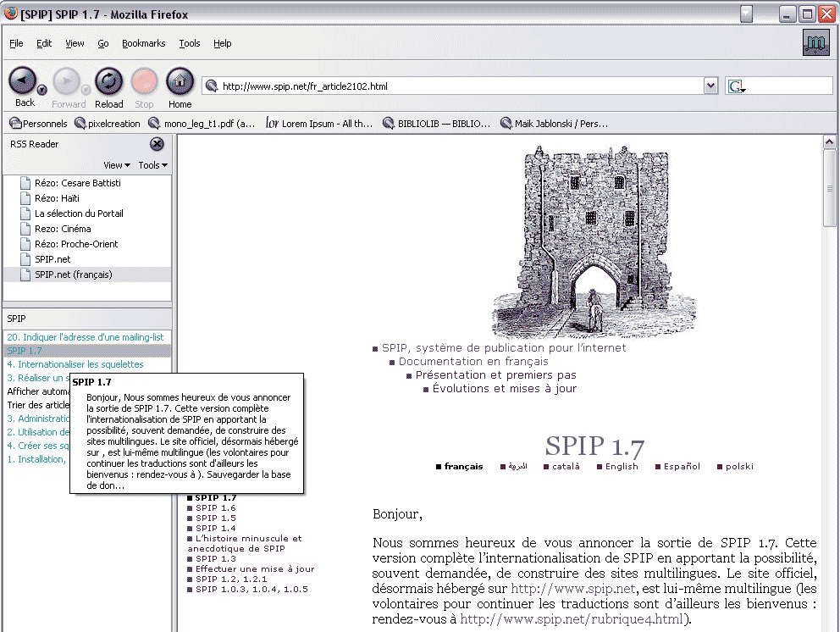
Task: Click the Back navigation button
Action: coord(23,81)
